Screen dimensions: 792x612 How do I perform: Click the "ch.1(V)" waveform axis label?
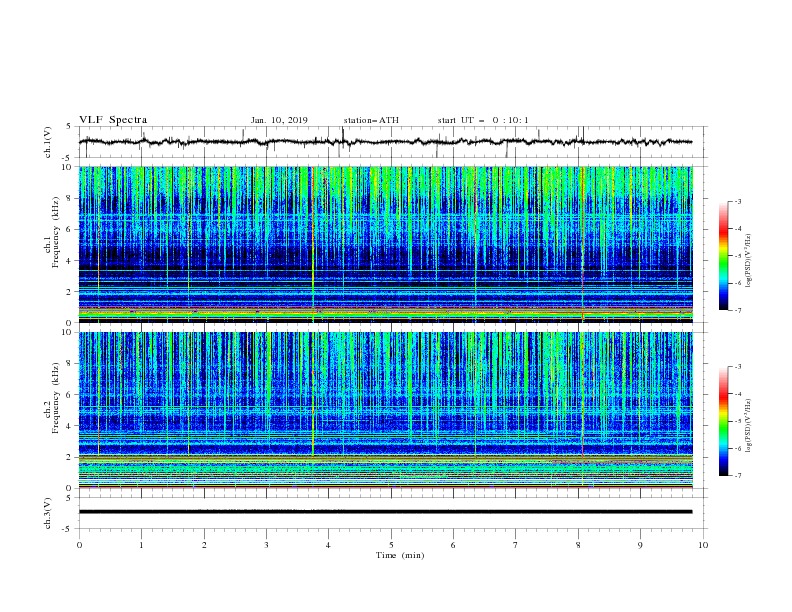[x=48, y=142]
